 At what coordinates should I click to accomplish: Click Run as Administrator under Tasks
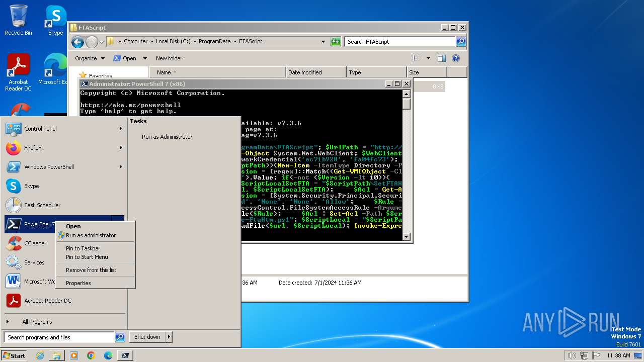click(x=167, y=137)
